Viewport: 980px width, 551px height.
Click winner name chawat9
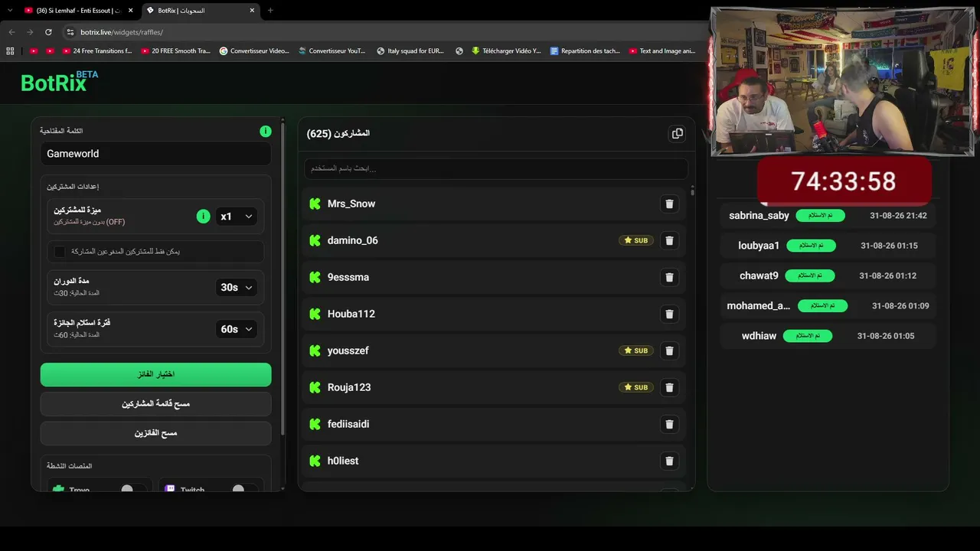pos(759,275)
